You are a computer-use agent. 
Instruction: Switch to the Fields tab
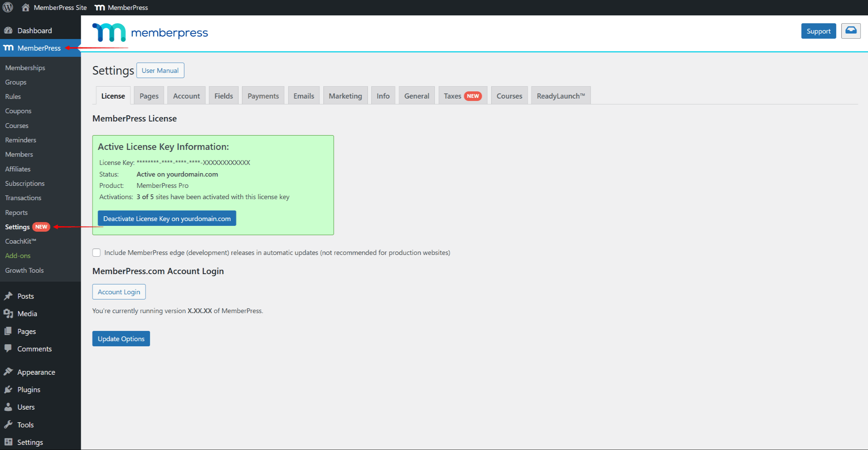point(224,96)
